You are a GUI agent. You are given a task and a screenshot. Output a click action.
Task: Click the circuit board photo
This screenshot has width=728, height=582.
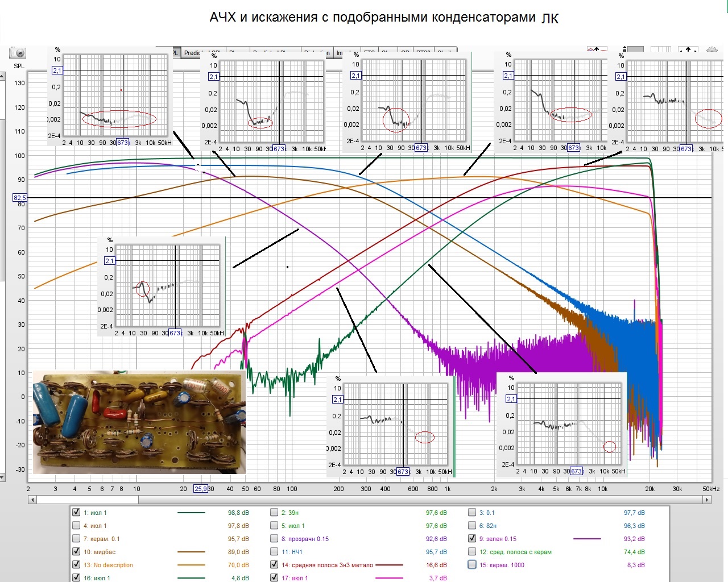click(x=139, y=422)
